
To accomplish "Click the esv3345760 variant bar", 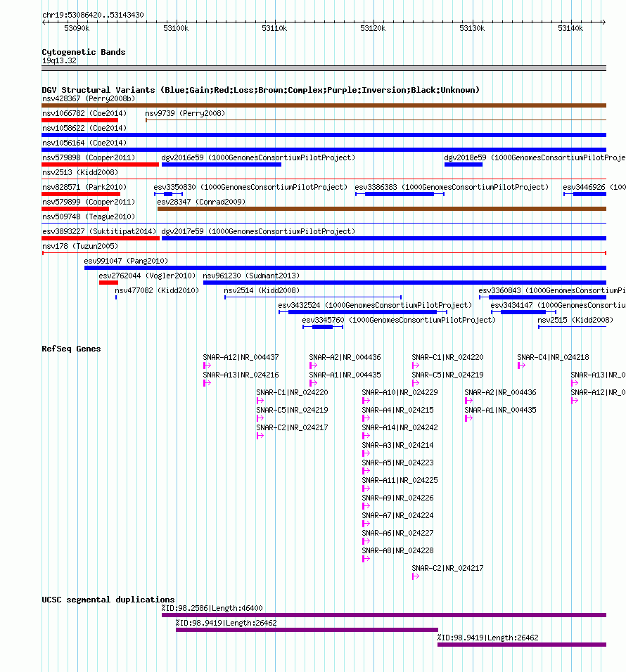I will [323, 327].
